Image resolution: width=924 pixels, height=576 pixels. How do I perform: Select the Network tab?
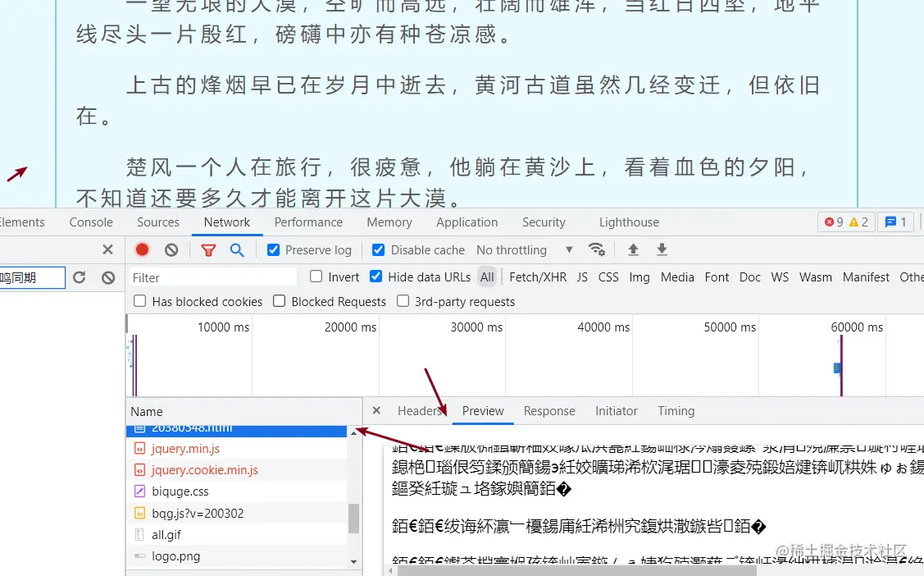227,222
